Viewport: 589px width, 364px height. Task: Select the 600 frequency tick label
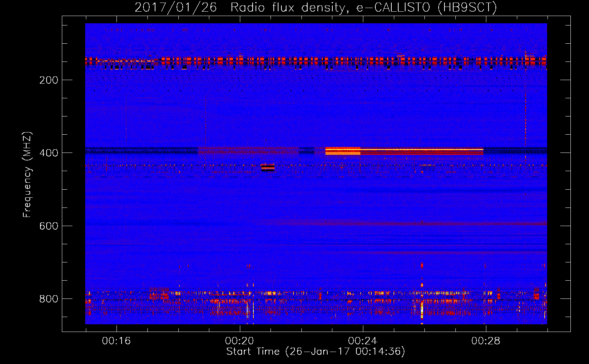49,226
